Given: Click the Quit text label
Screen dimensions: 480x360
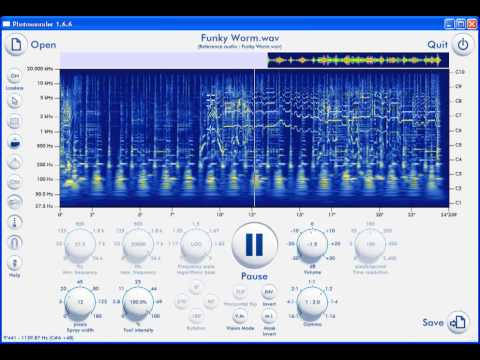Looking at the screenshot, I should (437, 45).
